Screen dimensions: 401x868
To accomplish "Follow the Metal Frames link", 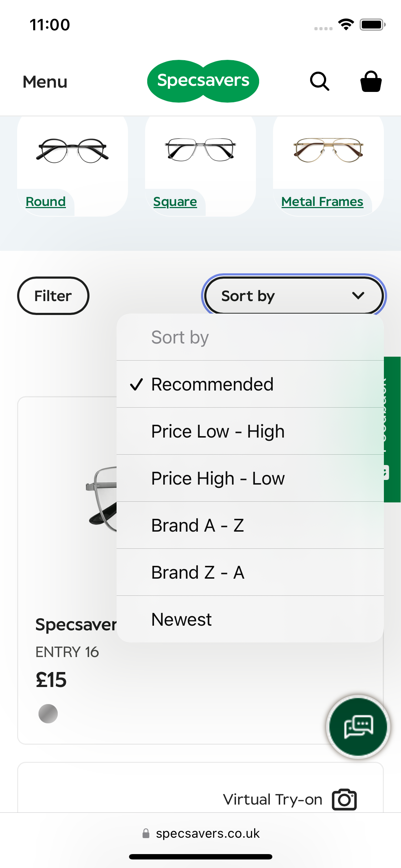I will click(x=322, y=202).
